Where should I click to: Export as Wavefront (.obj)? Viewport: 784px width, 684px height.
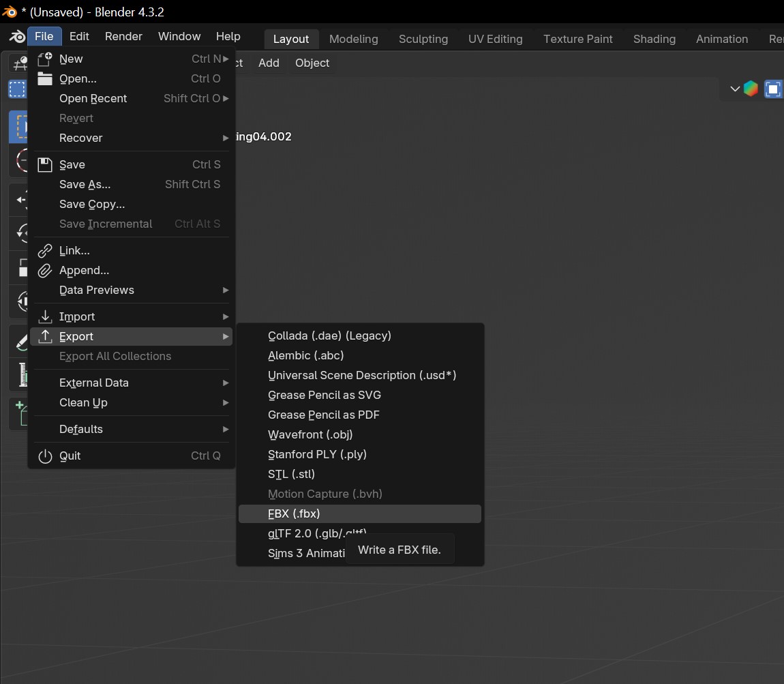pos(359,434)
